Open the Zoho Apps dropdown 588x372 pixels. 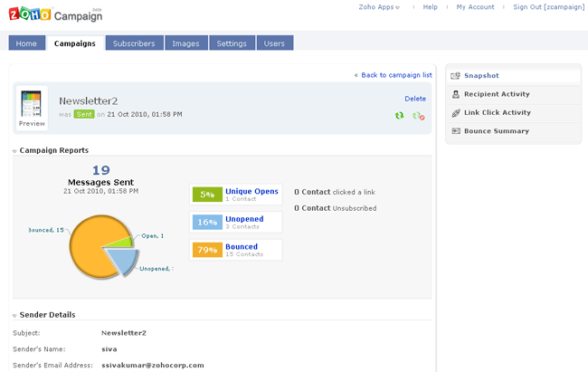pyautogui.click(x=379, y=7)
